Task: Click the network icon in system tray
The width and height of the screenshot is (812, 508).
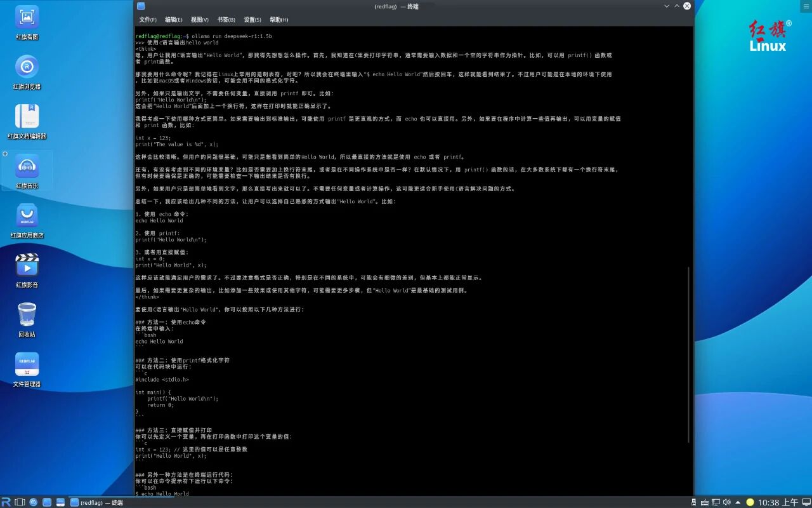Action: click(716, 502)
